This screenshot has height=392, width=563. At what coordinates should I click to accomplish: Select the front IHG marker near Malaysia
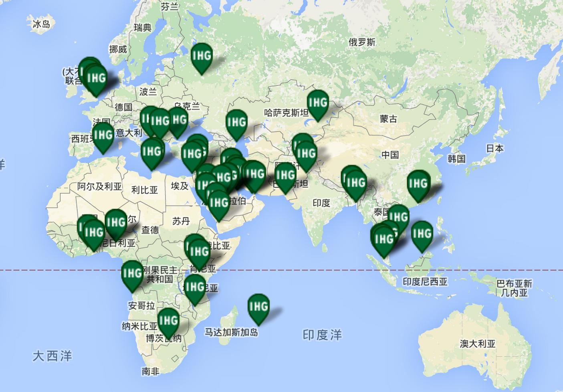(x=384, y=242)
